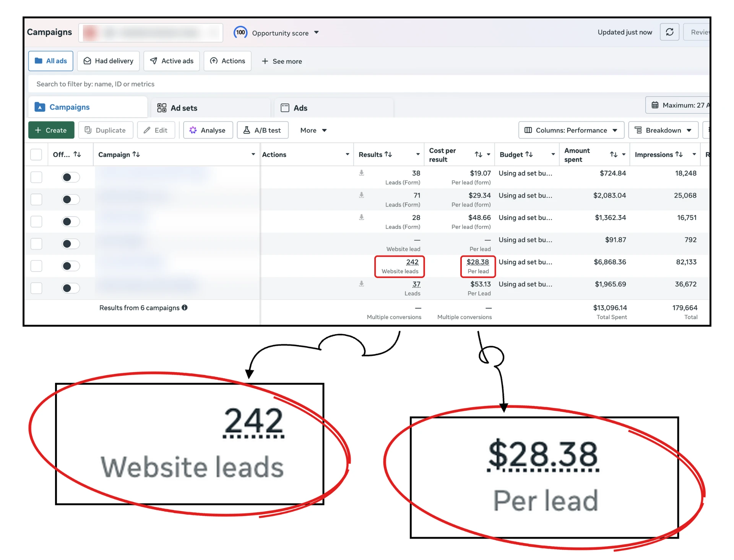Viewport: 734px width, 560px height.
Task: Switch to the Ad sets tab
Action: click(211, 108)
